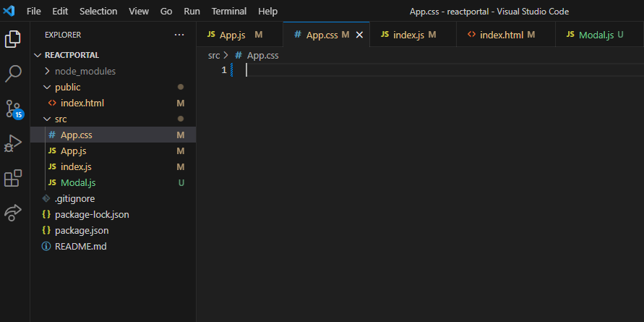Image resolution: width=644 pixels, height=322 pixels.
Task: Place cursor in editor line 1
Action: point(444,70)
